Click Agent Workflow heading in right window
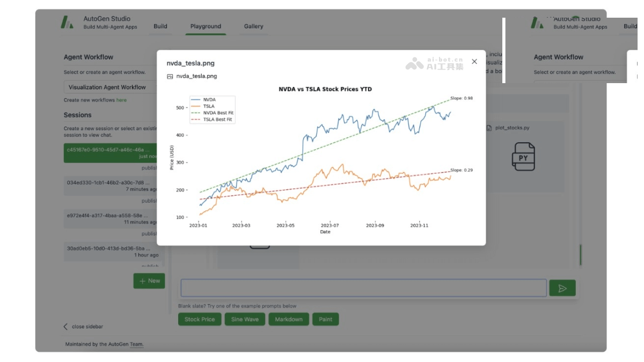This screenshot has height=362, width=644. 559,57
